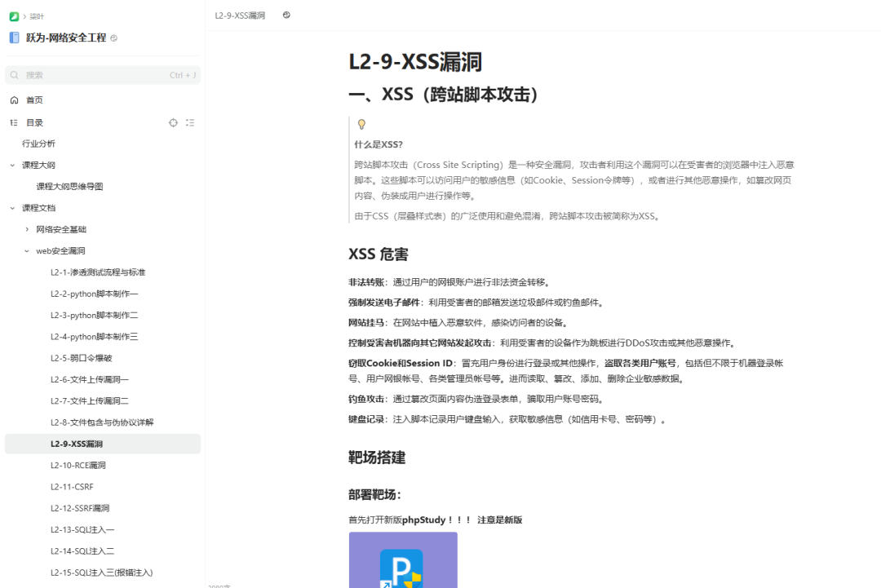Open the 梁叶 breadcrumb link

(37, 16)
